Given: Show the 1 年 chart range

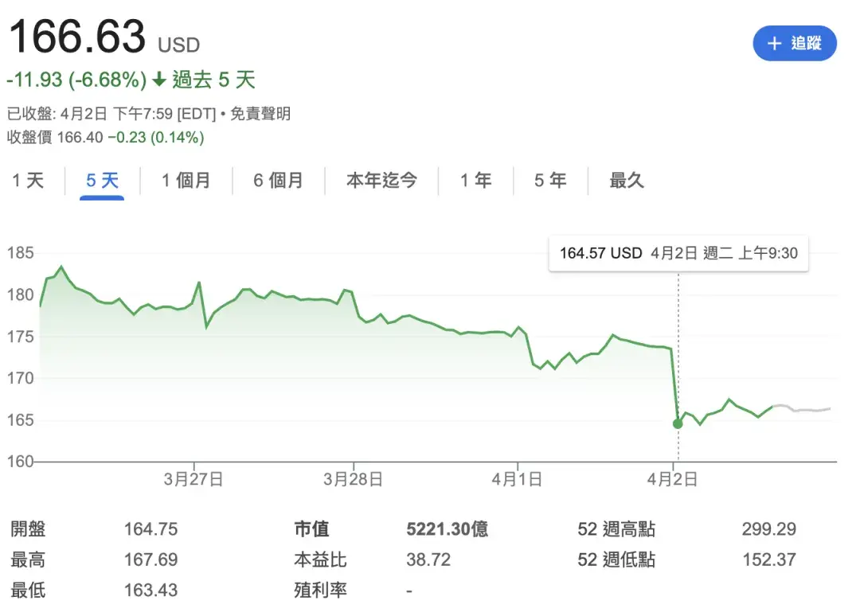Looking at the screenshot, I should pos(475,181).
